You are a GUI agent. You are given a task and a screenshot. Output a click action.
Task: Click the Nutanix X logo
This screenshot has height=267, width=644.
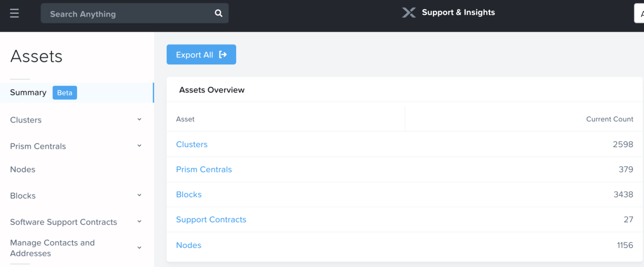409,13
